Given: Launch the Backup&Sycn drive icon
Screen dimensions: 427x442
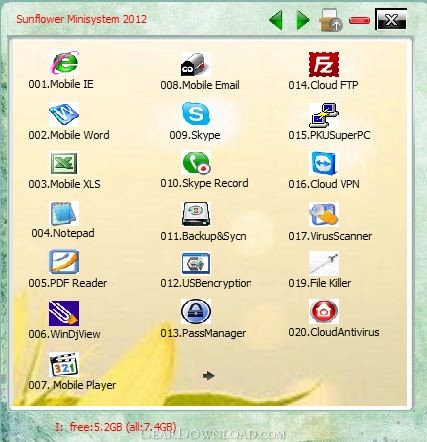Looking at the screenshot, I should pos(196,214).
